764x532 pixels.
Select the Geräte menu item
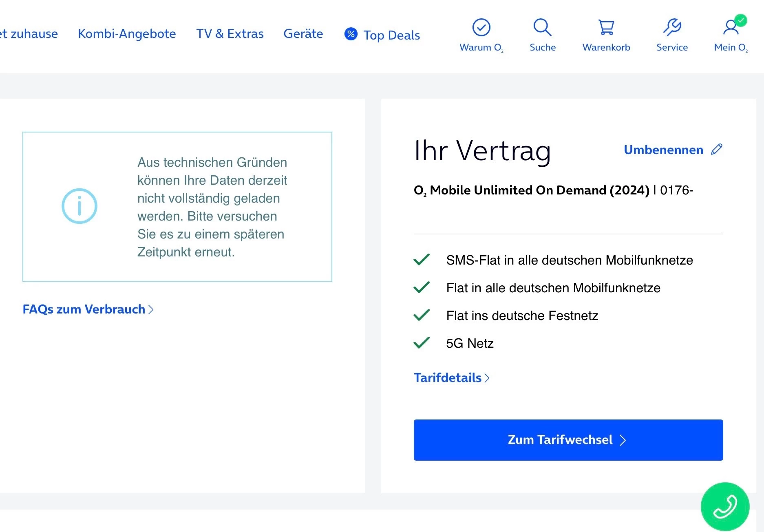coord(303,34)
